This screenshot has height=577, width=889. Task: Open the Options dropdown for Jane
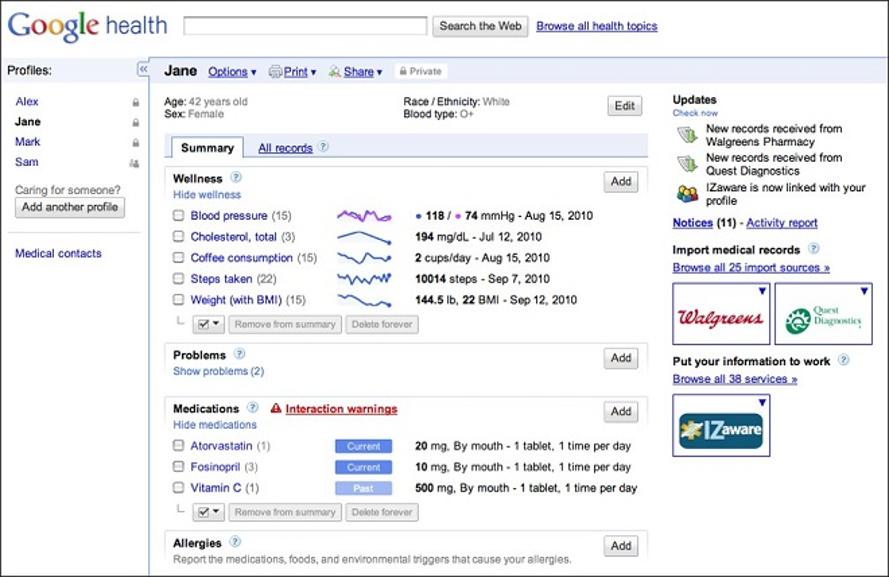(232, 72)
